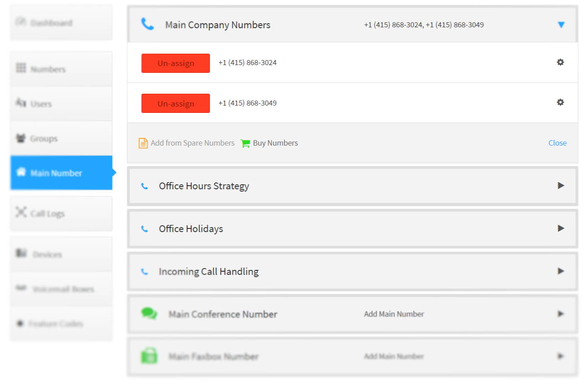Open the Users sidebar section
This screenshot has width=588, height=390.
click(x=61, y=104)
